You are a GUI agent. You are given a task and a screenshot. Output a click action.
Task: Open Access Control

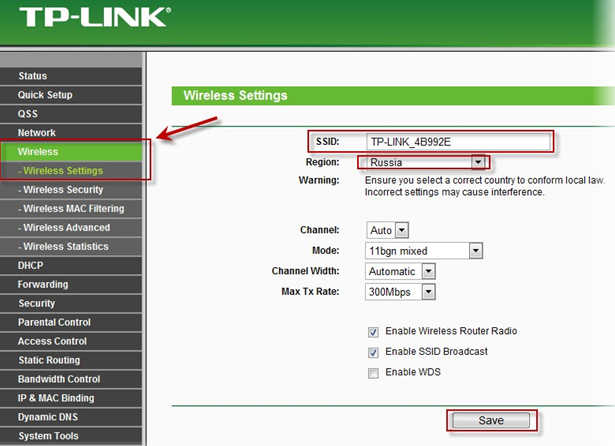(71, 341)
